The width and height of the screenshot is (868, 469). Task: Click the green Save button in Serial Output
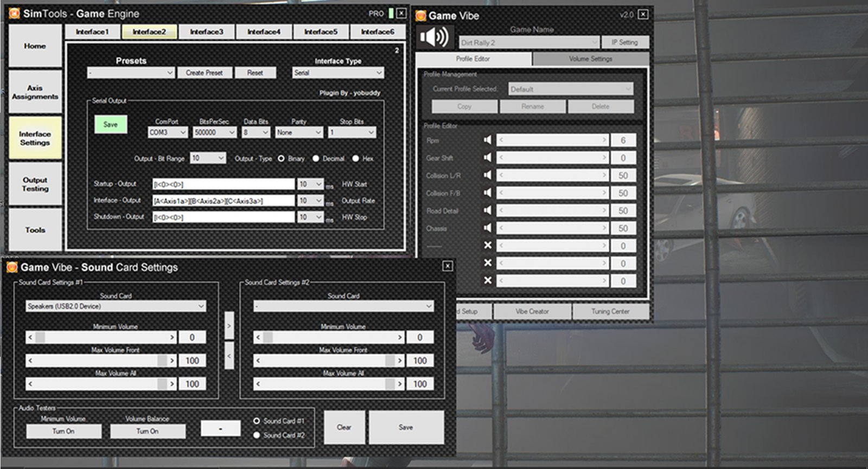(x=111, y=125)
